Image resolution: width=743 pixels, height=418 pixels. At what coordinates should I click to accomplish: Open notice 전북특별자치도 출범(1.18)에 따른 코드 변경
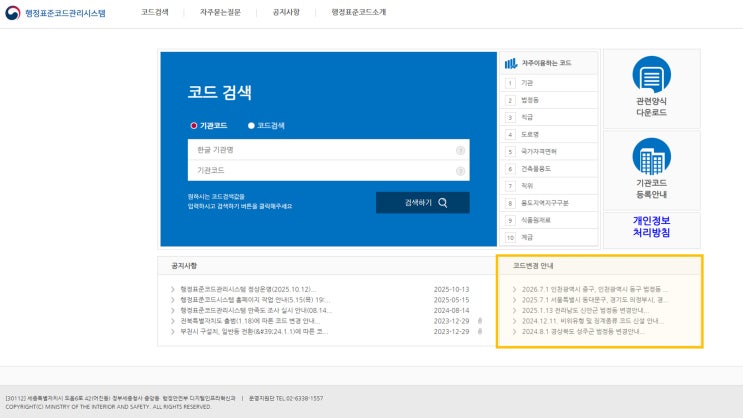[250, 321]
